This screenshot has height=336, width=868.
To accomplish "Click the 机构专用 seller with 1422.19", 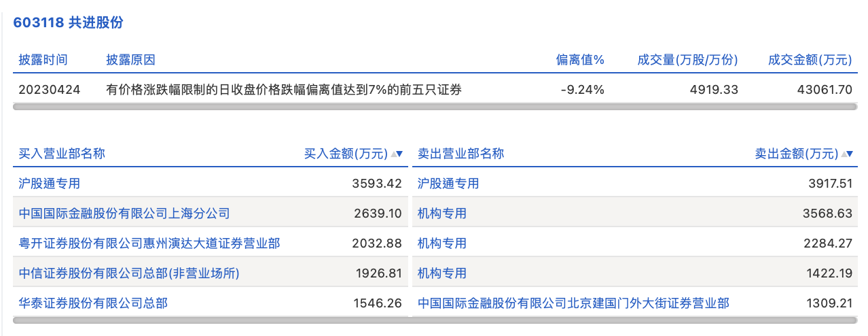I will pyautogui.click(x=442, y=273).
